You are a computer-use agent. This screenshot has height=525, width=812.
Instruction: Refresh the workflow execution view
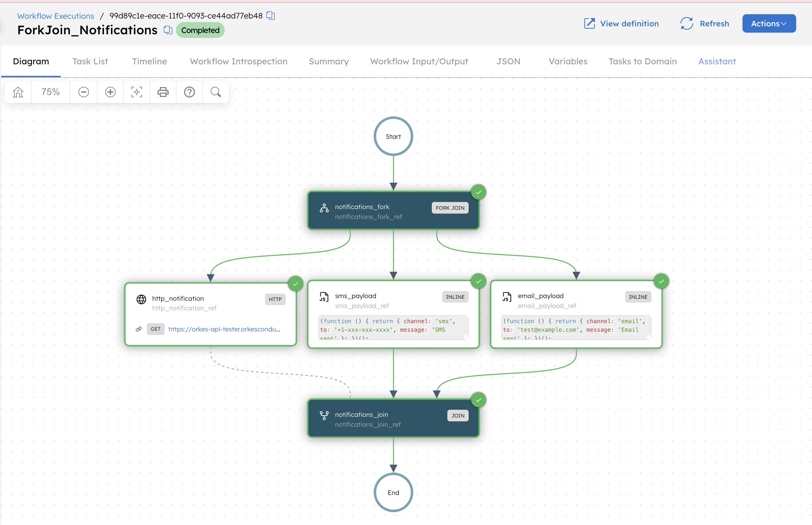click(704, 23)
